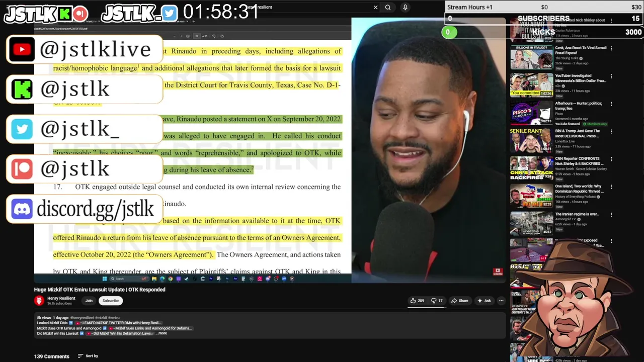Click the YouTube search magnifier icon
This screenshot has width=644, height=362.
point(388,7)
